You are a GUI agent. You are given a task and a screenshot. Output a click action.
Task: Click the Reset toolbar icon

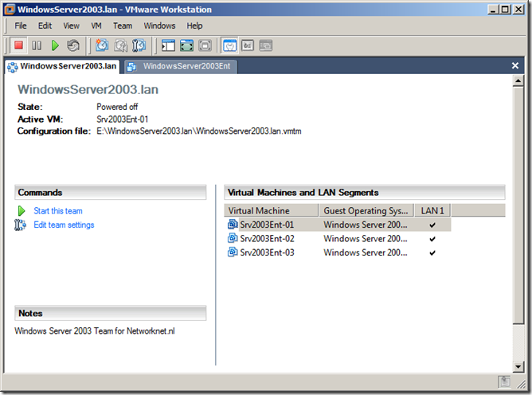pyautogui.click(x=73, y=45)
